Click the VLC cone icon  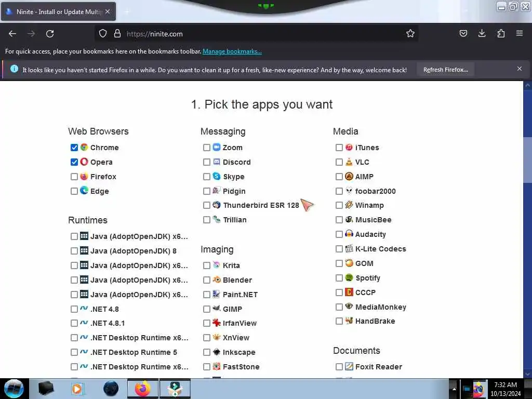[x=349, y=162]
